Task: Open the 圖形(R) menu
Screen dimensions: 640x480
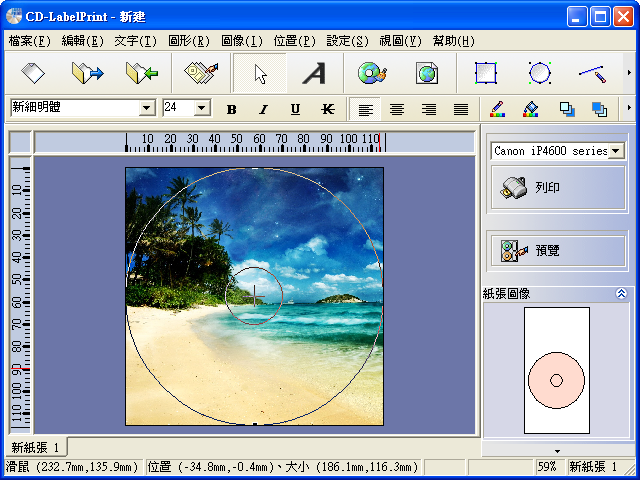Action: 189,41
